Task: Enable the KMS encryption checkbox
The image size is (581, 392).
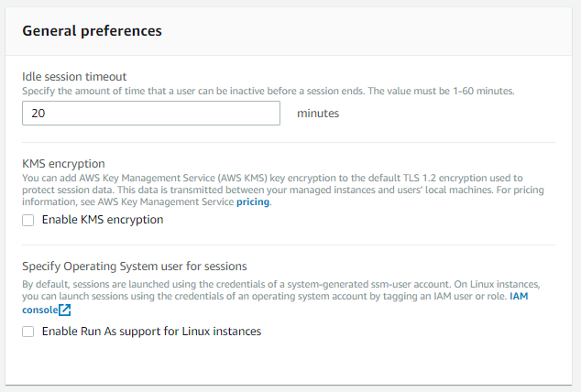Action: pos(27,220)
